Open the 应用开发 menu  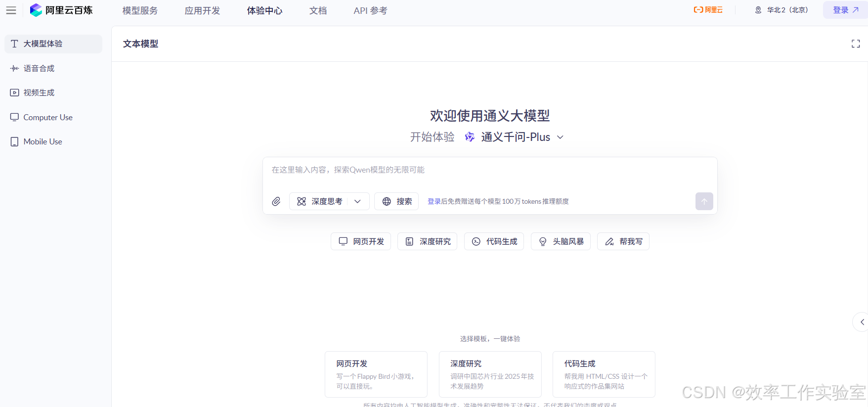[202, 10]
